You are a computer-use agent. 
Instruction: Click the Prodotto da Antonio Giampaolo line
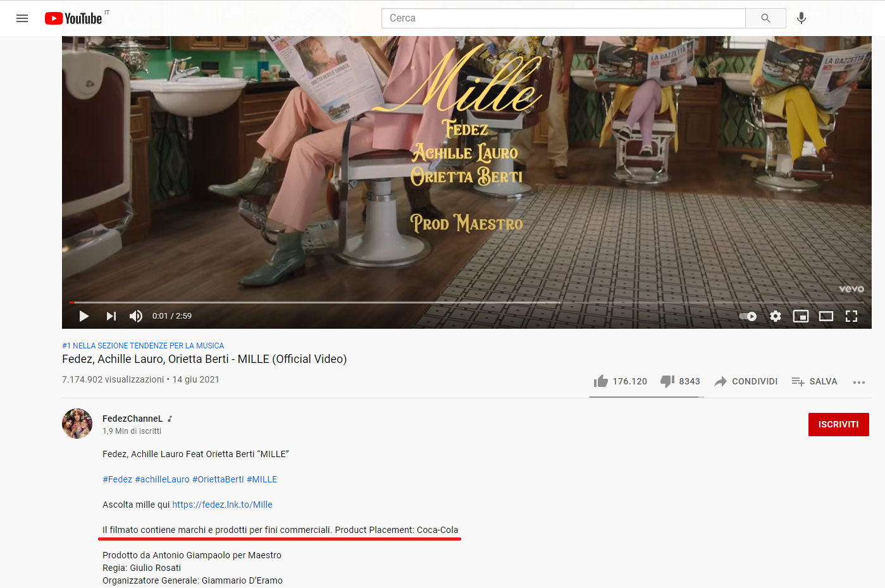[192, 555]
